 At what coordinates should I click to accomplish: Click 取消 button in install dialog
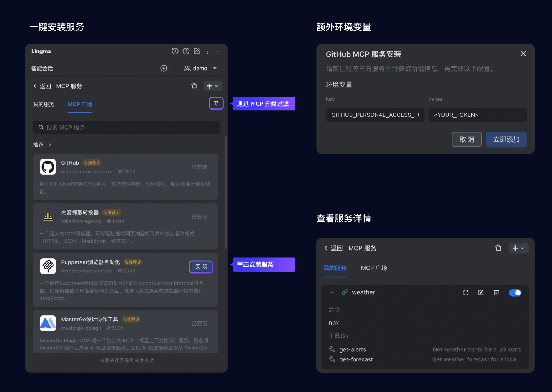pyautogui.click(x=467, y=139)
